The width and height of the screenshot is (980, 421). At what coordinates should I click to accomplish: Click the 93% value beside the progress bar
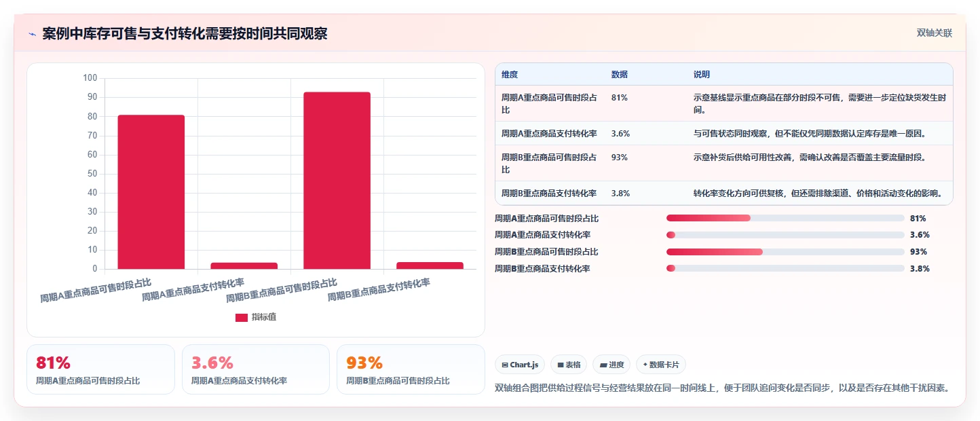coord(918,252)
